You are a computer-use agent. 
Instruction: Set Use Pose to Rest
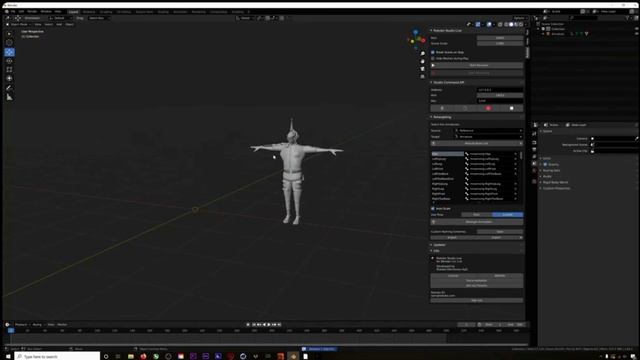pyautogui.click(x=476, y=215)
